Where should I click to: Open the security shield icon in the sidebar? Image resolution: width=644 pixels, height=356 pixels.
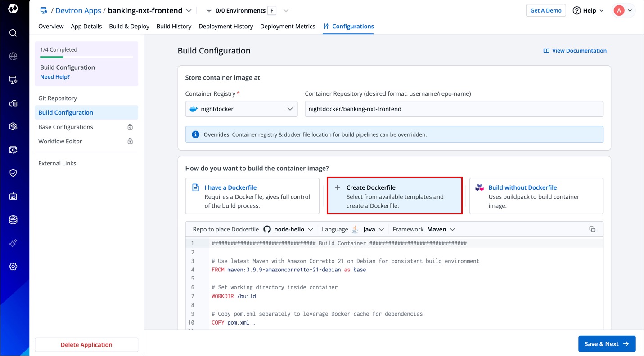coord(13,173)
